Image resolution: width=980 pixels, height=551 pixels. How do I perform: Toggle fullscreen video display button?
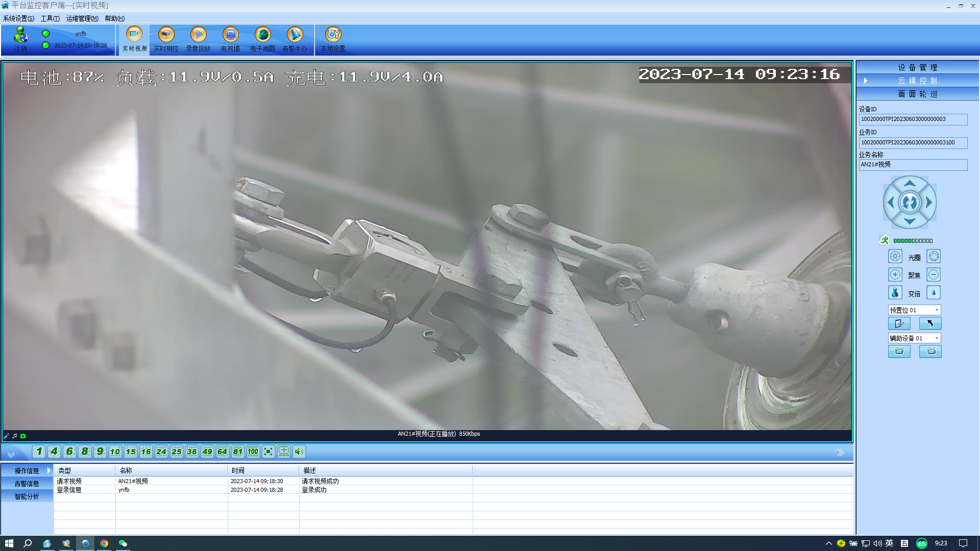[268, 452]
